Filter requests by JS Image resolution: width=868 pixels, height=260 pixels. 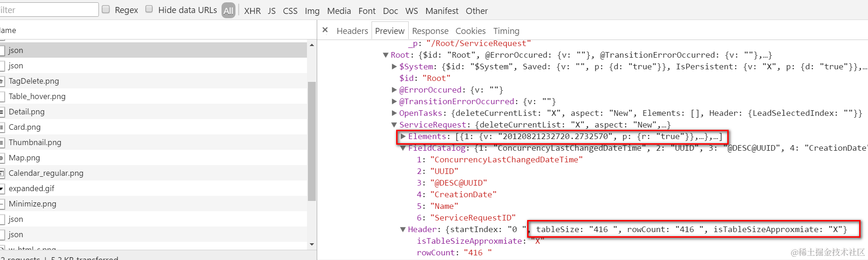272,11
